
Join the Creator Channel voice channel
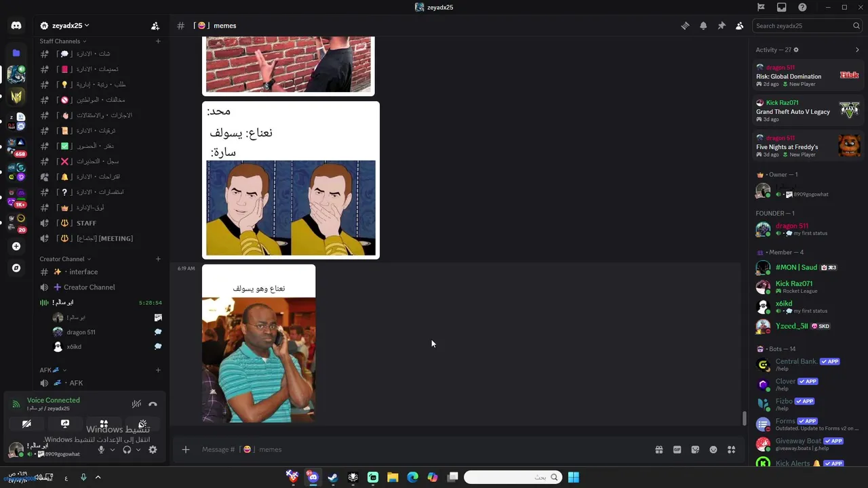[x=100, y=287]
